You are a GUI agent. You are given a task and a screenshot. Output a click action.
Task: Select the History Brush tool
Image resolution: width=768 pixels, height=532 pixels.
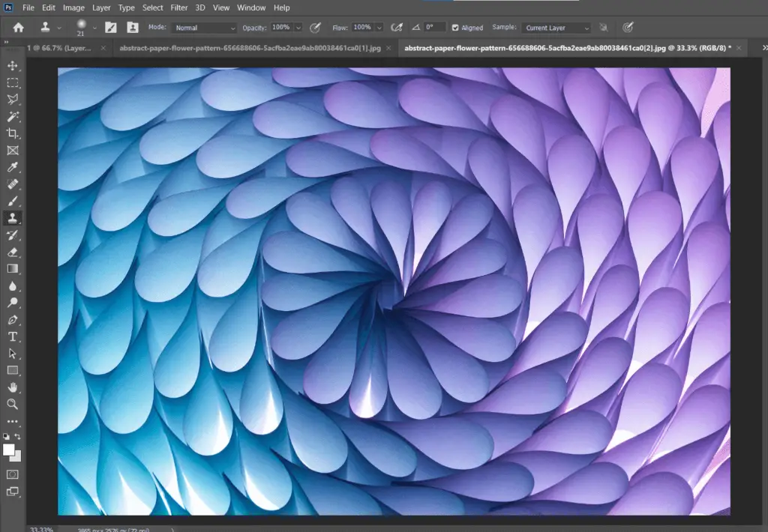pyautogui.click(x=13, y=235)
